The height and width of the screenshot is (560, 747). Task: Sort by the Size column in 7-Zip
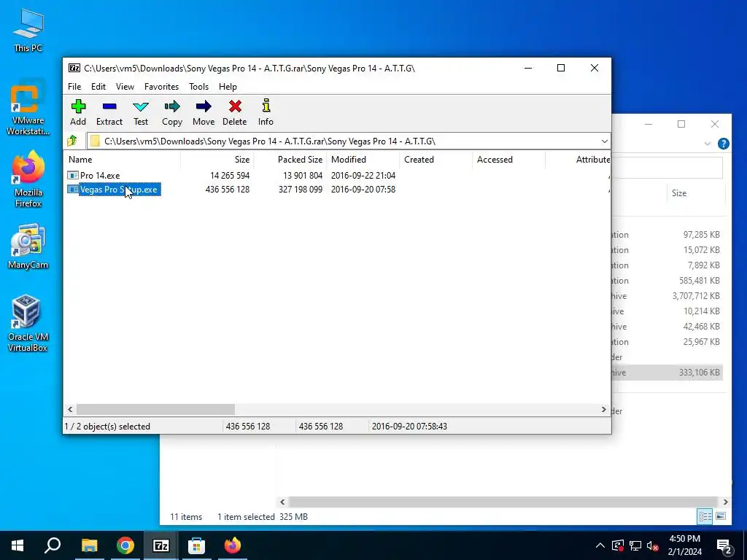[x=217, y=160]
